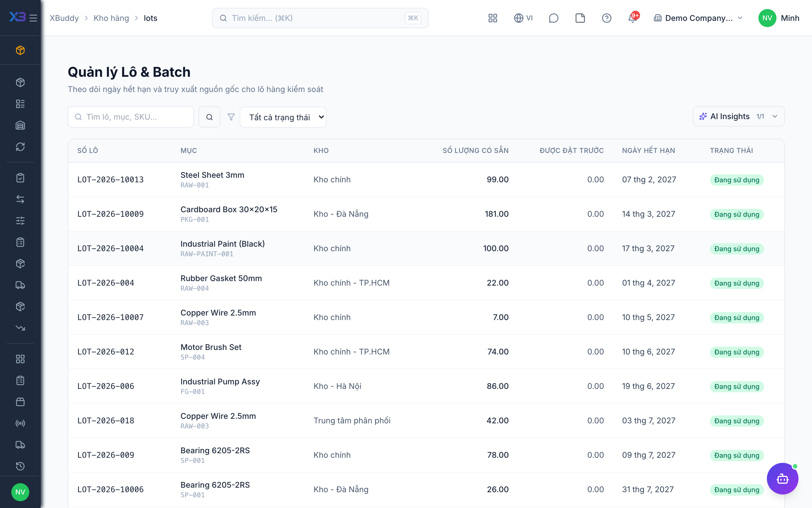This screenshot has height=508, width=812.
Task: Open the Minh user profile in header
Action: click(x=779, y=18)
